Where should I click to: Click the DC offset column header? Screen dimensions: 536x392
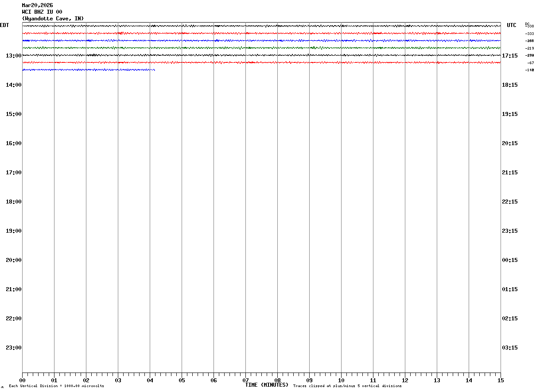[527, 23]
